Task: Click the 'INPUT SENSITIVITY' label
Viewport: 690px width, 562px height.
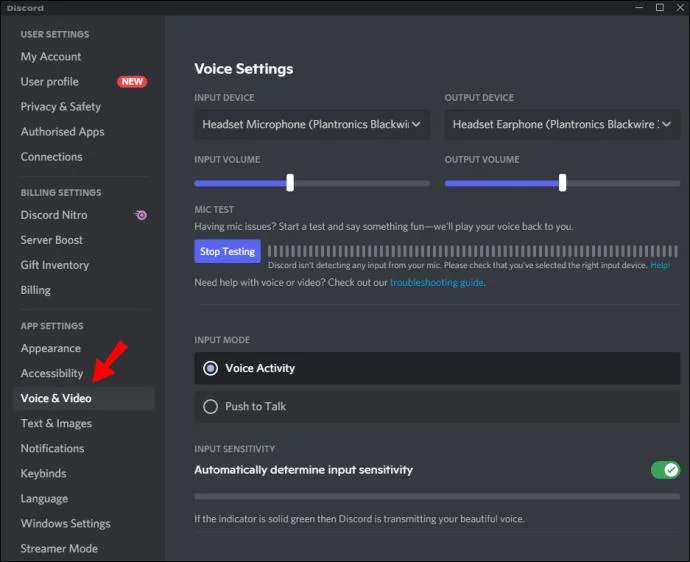Action: point(235,449)
